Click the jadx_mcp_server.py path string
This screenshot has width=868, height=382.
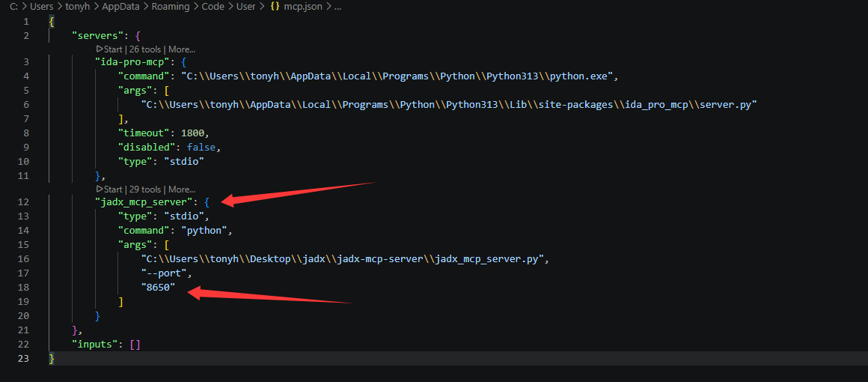[x=344, y=259]
